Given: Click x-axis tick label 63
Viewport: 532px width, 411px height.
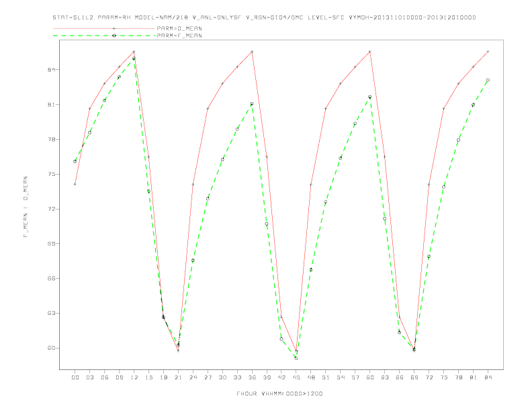Looking at the screenshot, I should click(385, 377).
